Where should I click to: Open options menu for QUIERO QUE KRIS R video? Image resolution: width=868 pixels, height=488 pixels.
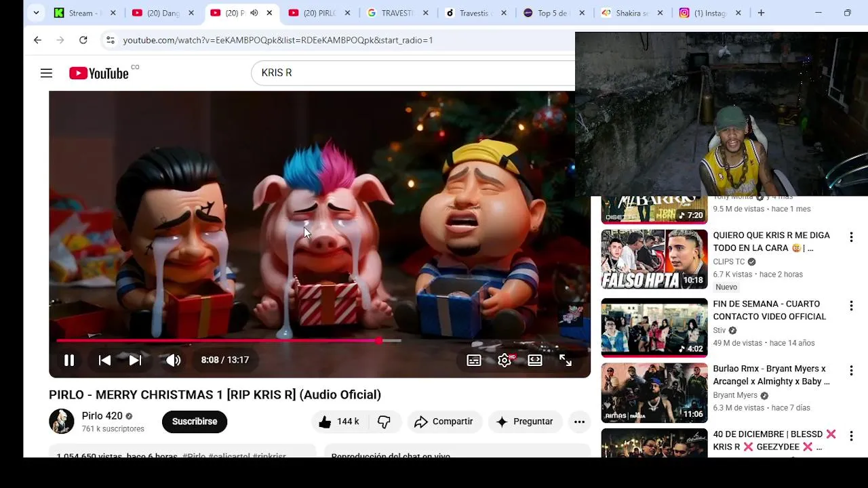click(x=851, y=237)
